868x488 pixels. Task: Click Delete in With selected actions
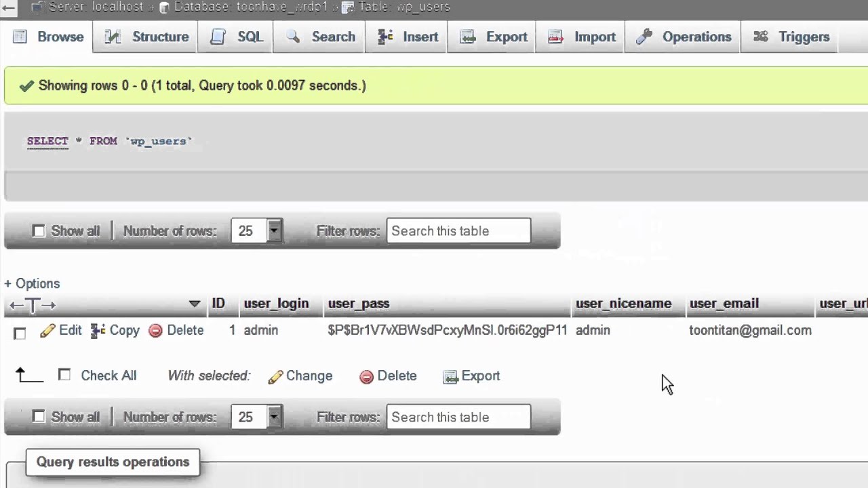pyautogui.click(x=397, y=375)
